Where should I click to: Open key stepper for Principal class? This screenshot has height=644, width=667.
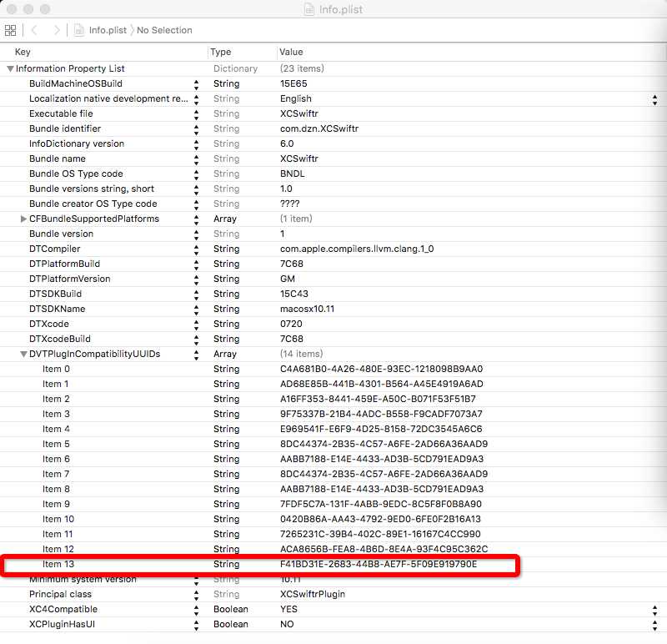point(196,595)
